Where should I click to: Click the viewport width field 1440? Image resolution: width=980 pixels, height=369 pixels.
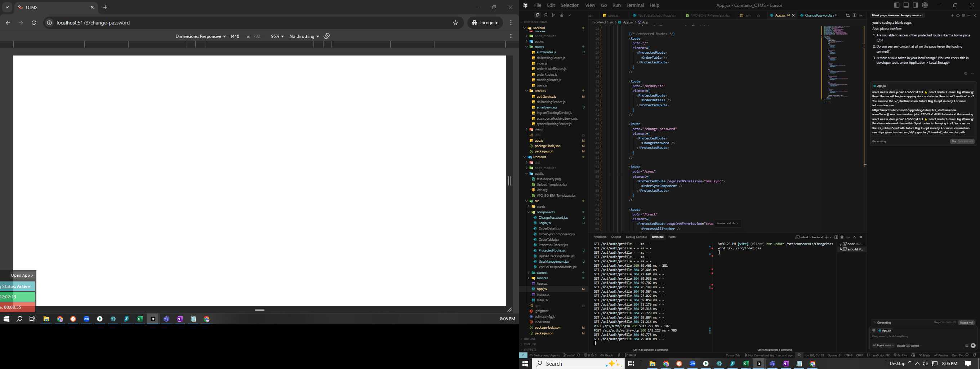[235, 36]
